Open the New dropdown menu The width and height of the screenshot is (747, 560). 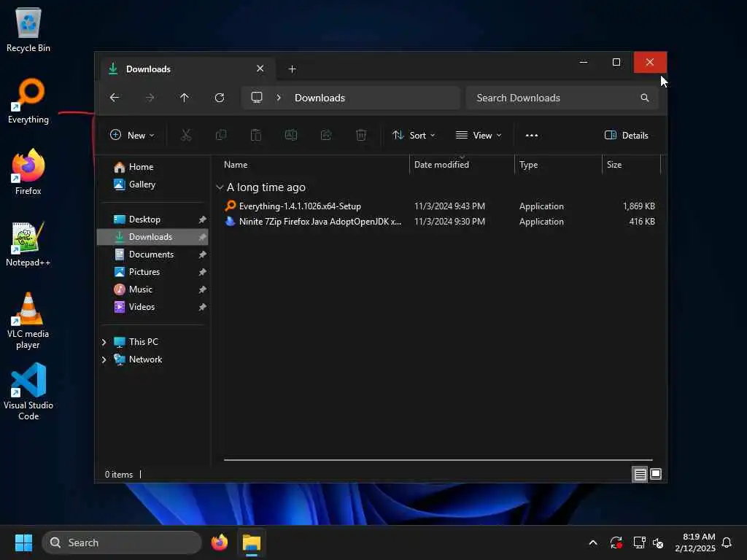(132, 135)
